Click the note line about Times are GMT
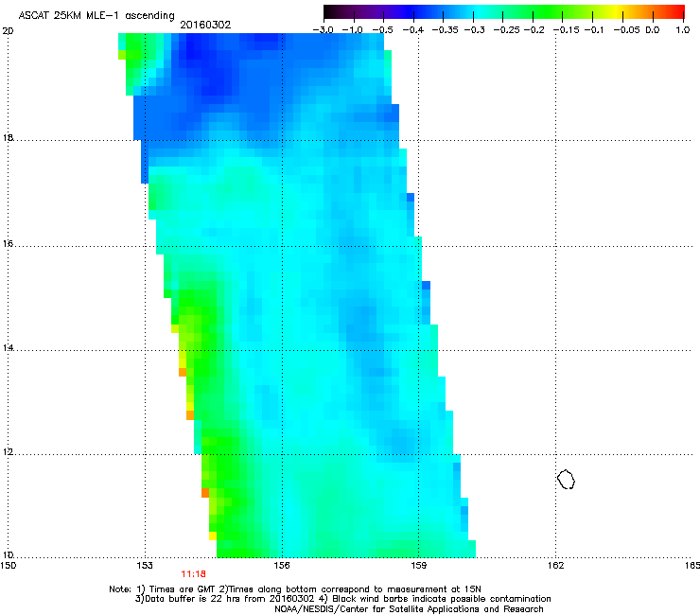 [x=295, y=589]
